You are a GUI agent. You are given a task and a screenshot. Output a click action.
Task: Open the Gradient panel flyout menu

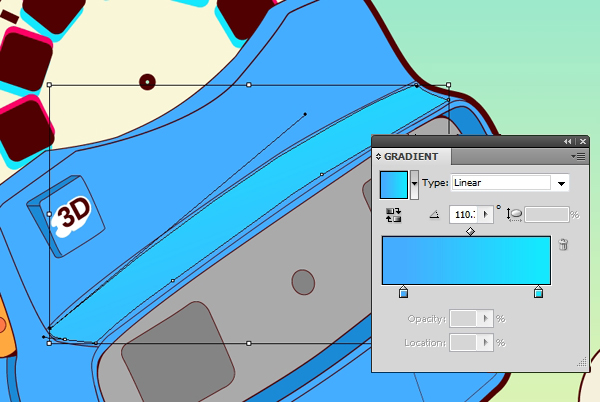pyautogui.click(x=578, y=156)
